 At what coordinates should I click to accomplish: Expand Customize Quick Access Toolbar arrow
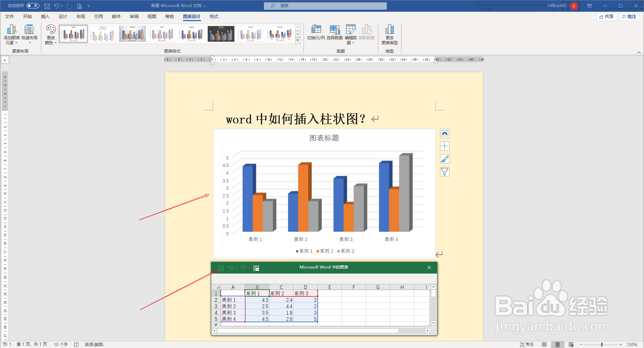coord(89,6)
